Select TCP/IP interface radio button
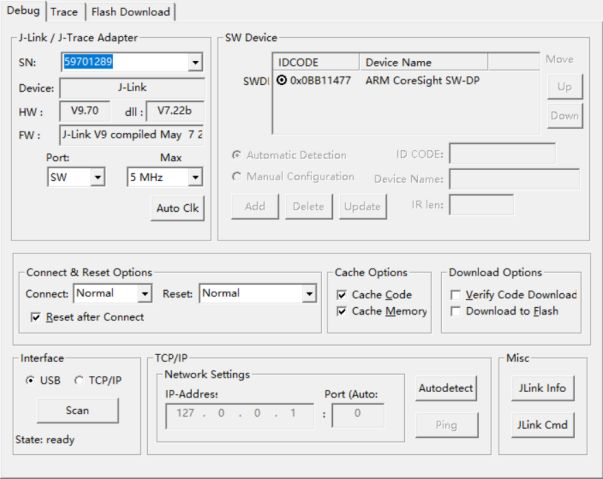 [x=79, y=380]
